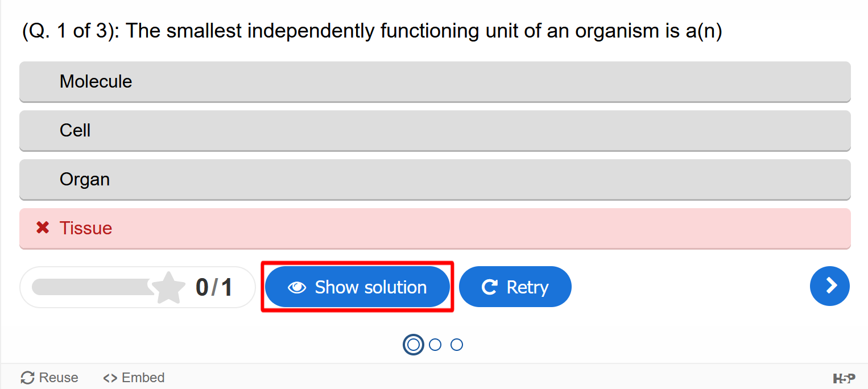
Task: Jump to question two progress dot
Action: coord(435,345)
